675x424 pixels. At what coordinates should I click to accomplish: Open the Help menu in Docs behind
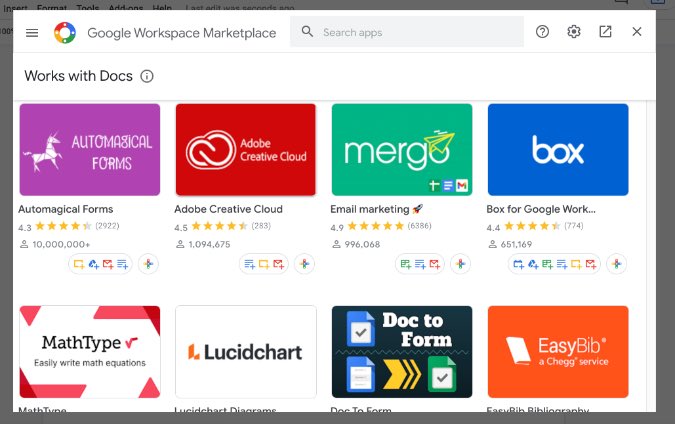coord(162,8)
